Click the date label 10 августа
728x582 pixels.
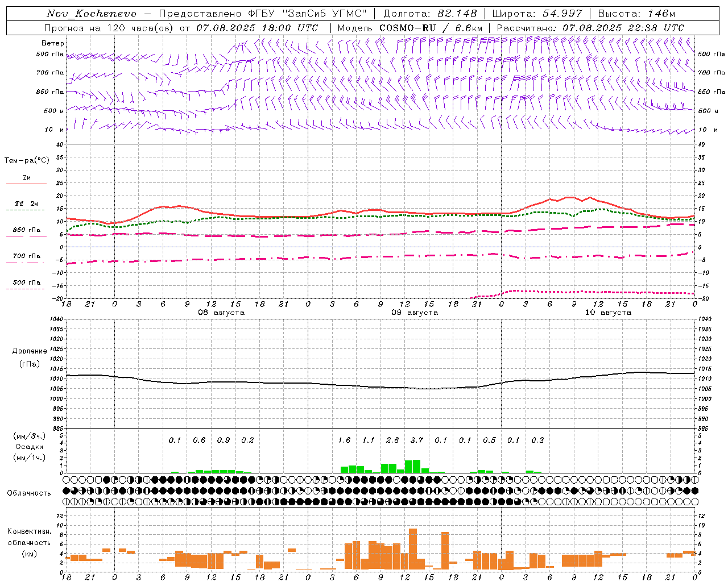(608, 313)
